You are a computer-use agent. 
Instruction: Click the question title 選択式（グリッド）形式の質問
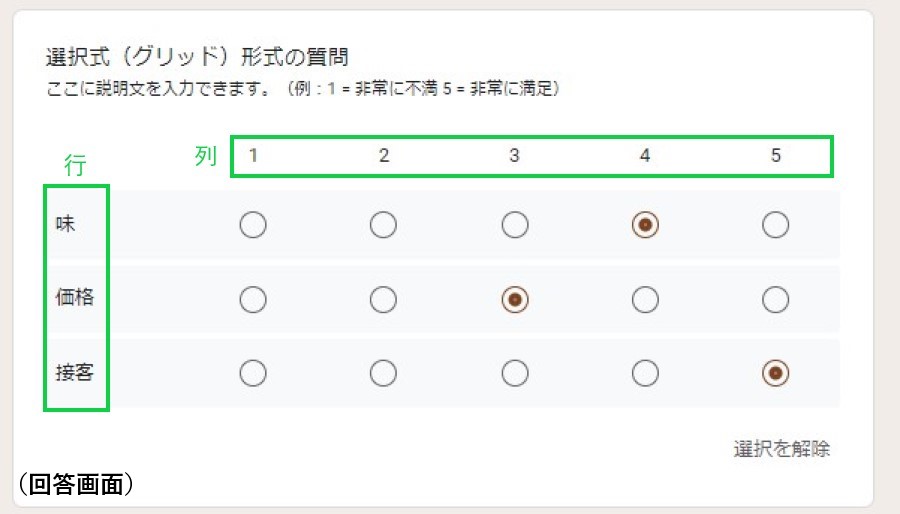(x=196, y=57)
